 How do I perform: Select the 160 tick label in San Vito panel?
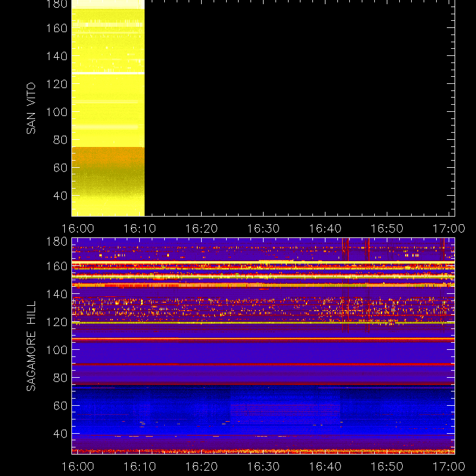point(57,28)
